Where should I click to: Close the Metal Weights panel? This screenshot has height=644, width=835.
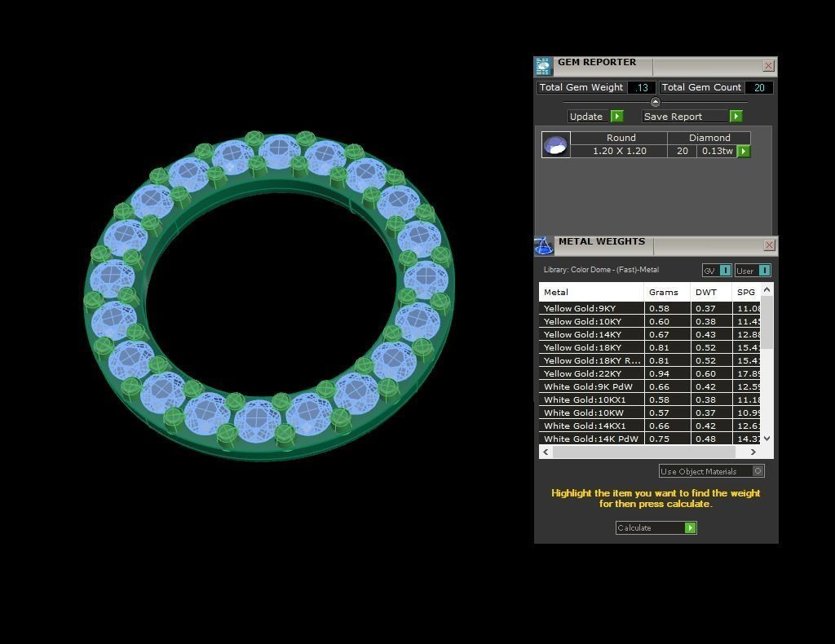[x=769, y=245]
